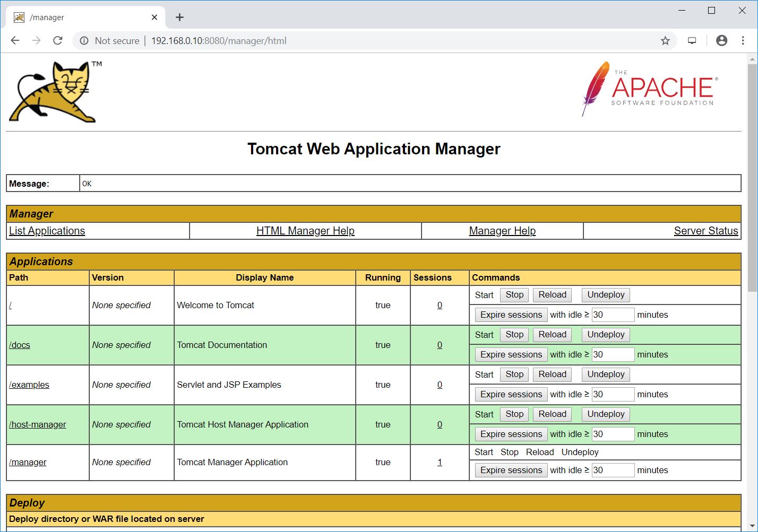
Task: Open the cast/media control icon
Action: tap(692, 40)
